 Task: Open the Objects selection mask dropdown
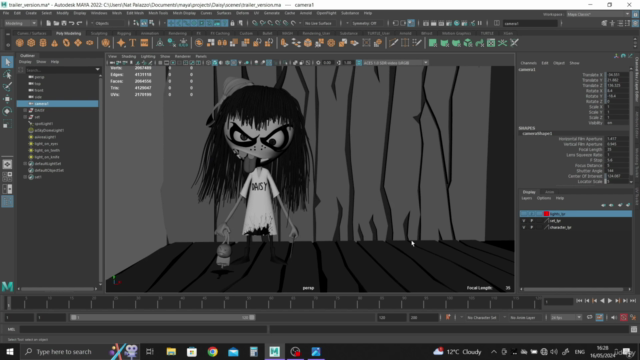point(108,23)
